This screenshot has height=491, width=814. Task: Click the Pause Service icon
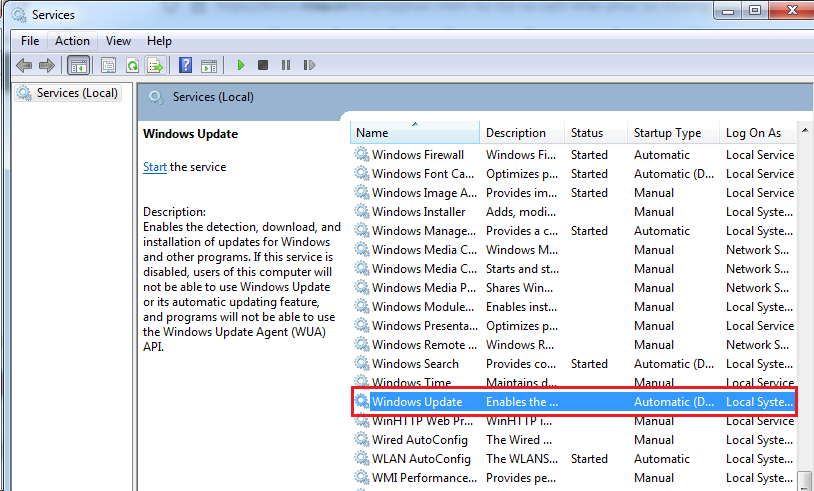pyautogui.click(x=286, y=65)
